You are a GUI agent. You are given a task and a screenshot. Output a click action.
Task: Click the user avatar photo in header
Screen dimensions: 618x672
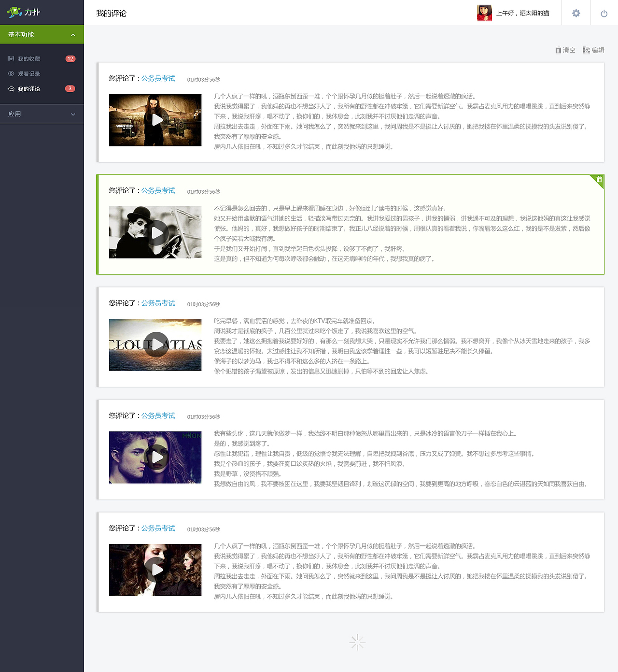point(484,13)
